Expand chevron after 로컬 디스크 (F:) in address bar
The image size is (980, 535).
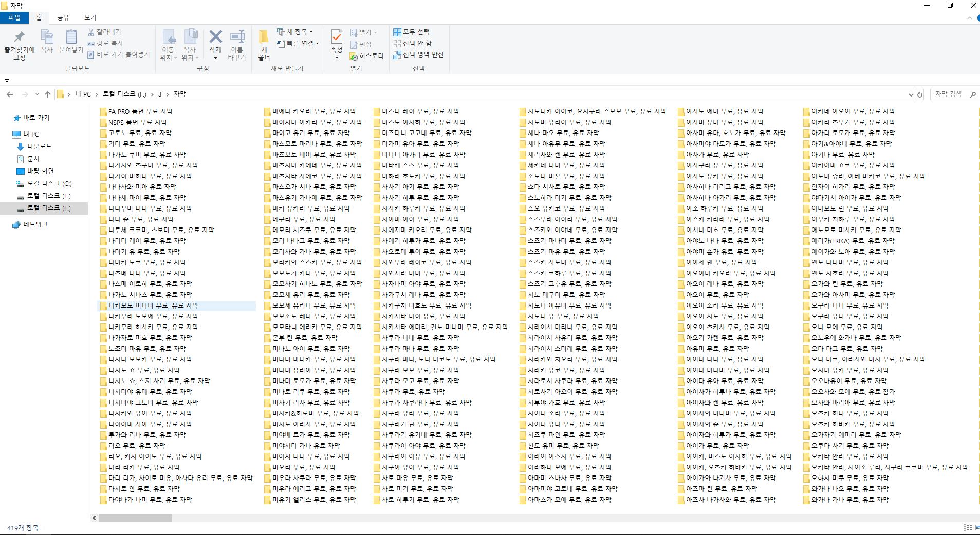(152, 94)
